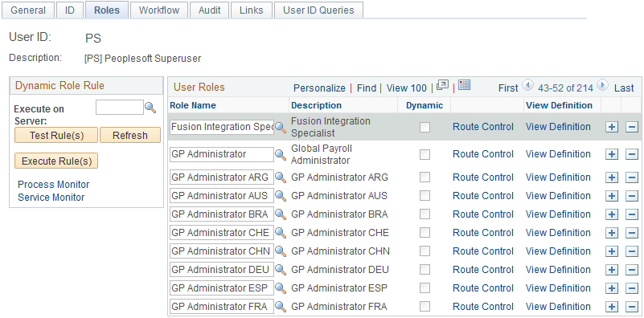
Task: Switch to the ID tab
Action: tap(70, 10)
